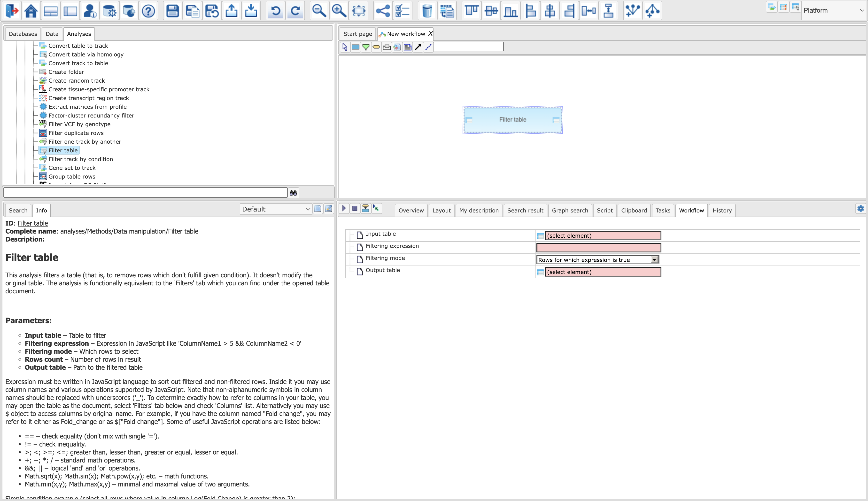Pick the note document tool
The image size is (868, 501).
[408, 47]
